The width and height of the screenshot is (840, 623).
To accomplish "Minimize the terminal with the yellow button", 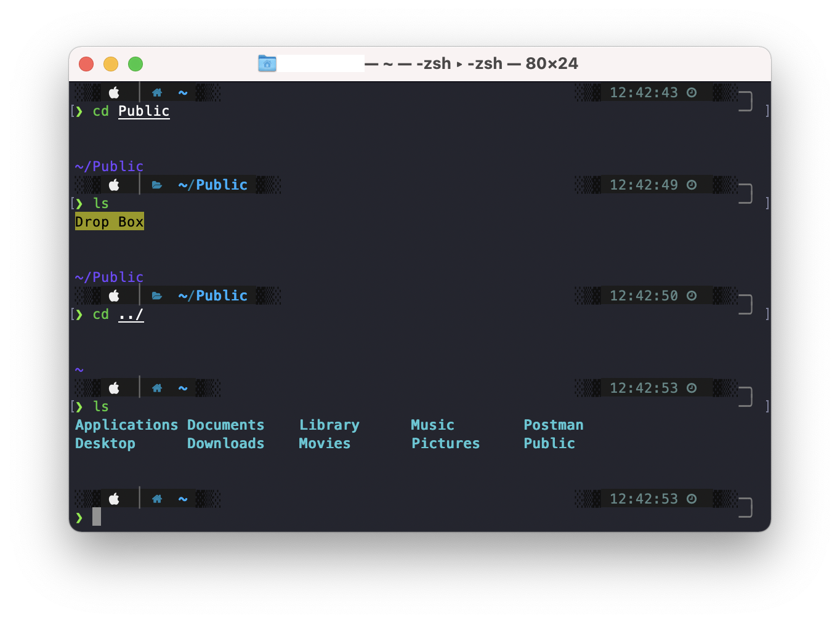I will (x=111, y=64).
